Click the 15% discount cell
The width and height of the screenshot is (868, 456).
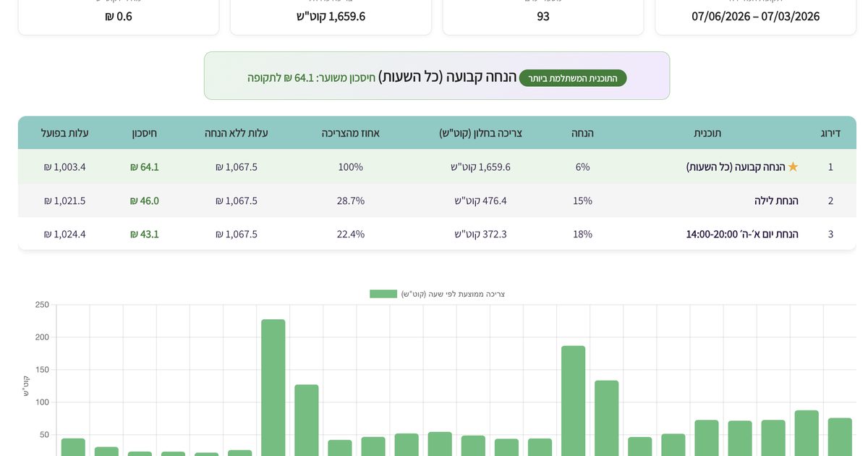point(582,200)
